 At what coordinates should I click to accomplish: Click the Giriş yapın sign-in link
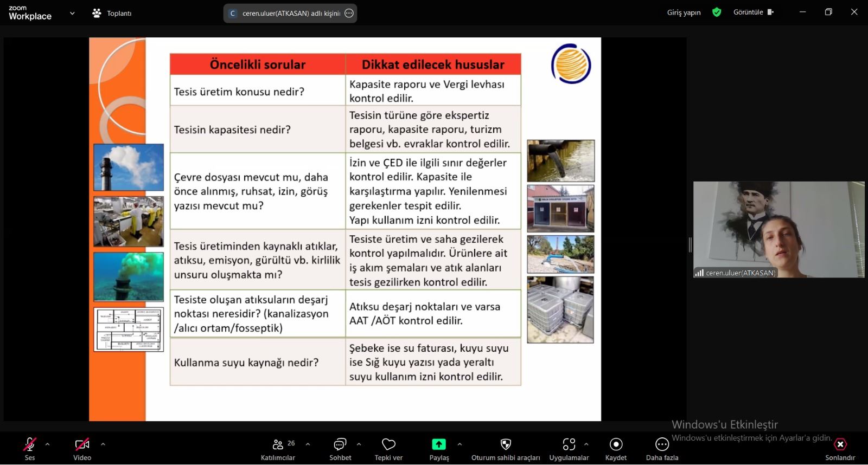click(684, 12)
